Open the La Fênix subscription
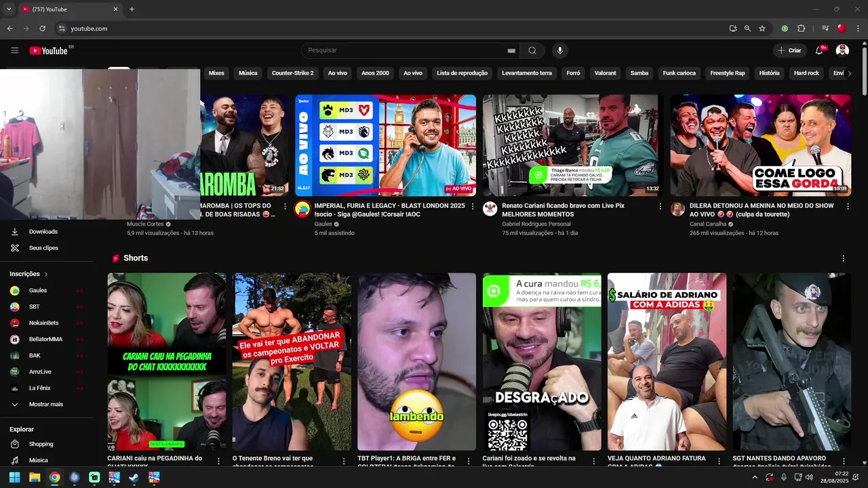Screen dimensions: 868x488 click(47, 388)
